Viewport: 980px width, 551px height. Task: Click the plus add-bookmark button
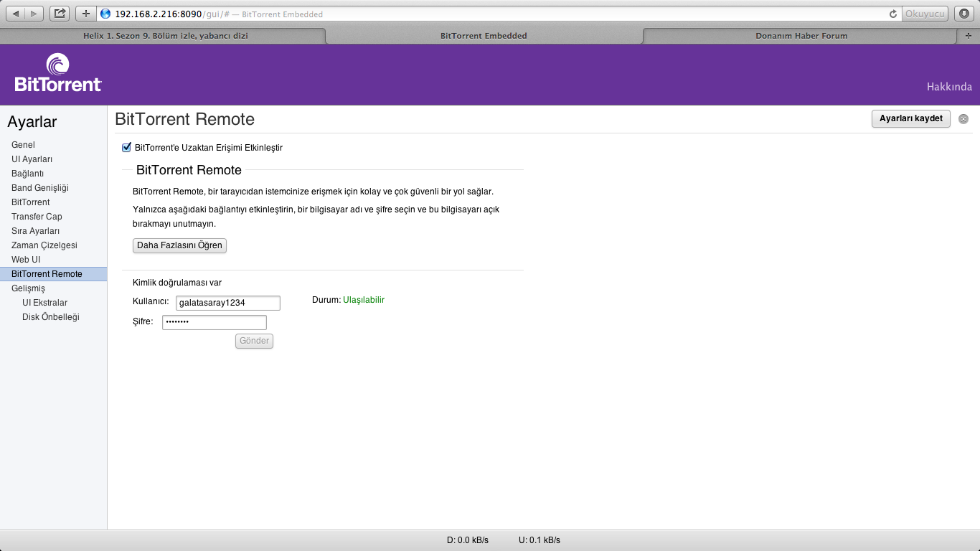tap(85, 14)
